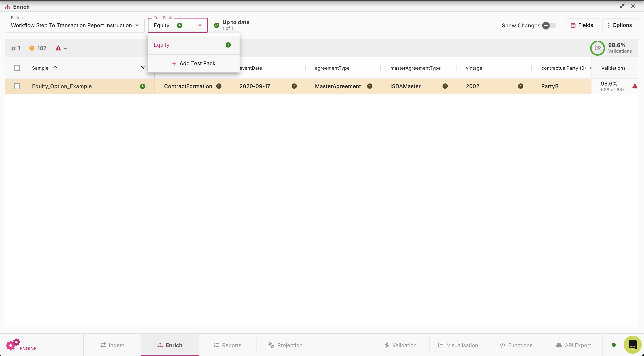Viewport: 644px width, 356px height.
Task: Click warning icon next to 2020-09-17
Action: (294, 86)
